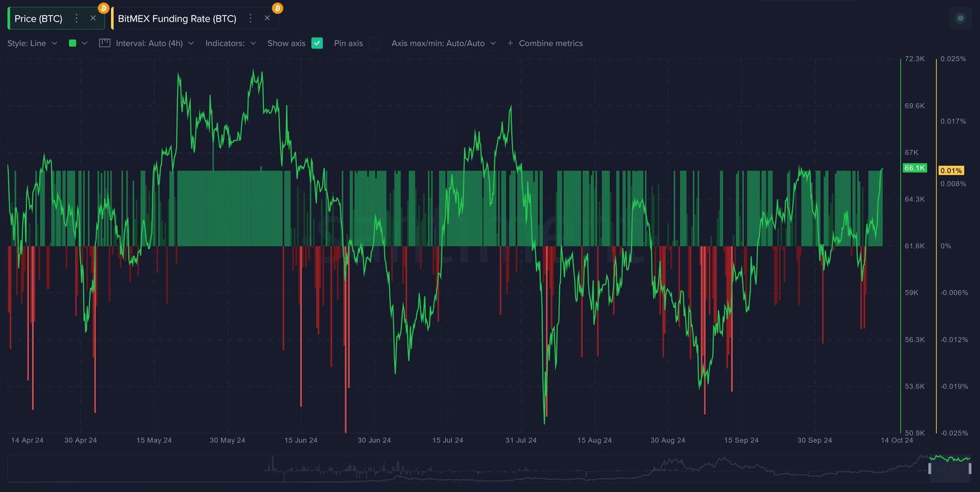Expand the Interval: Auto (4h) dropdown
This screenshot has height=492, width=980.
tap(154, 43)
